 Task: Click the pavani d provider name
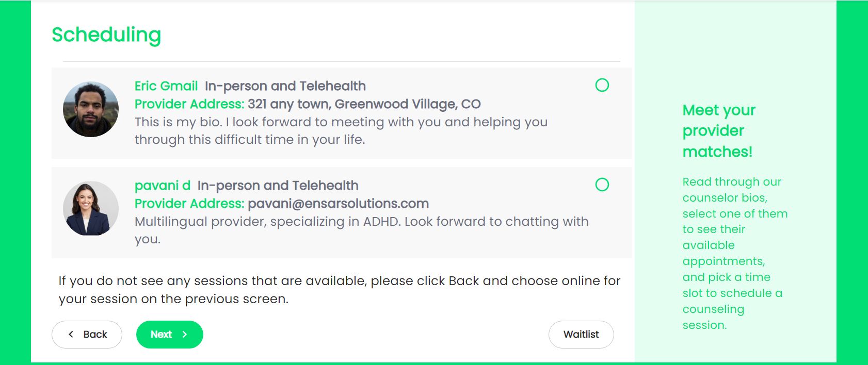point(163,186)
